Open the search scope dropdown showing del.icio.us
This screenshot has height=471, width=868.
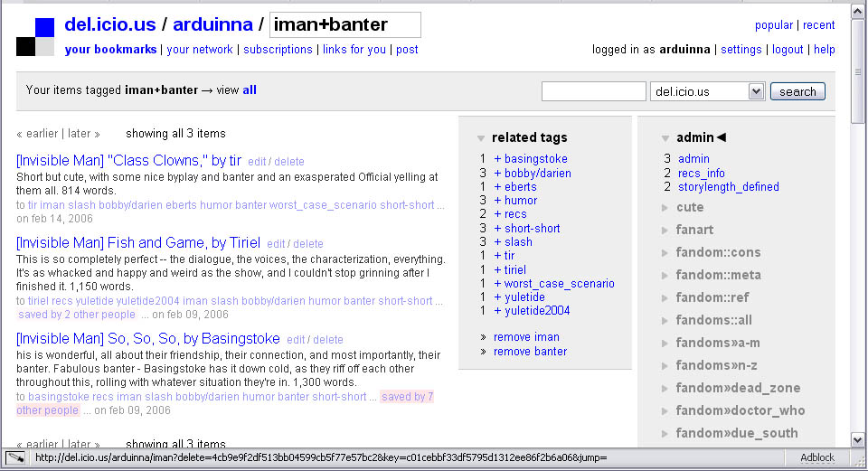coord(707,91)
